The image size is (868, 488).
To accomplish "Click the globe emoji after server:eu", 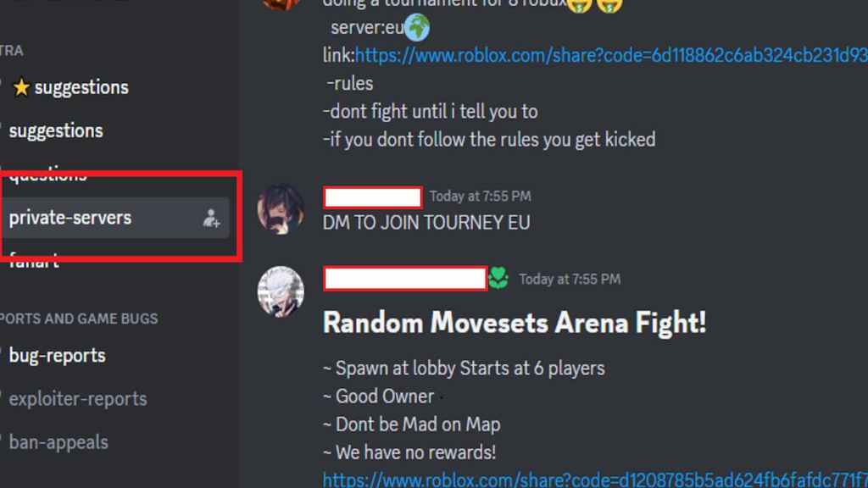I will 417,28.
